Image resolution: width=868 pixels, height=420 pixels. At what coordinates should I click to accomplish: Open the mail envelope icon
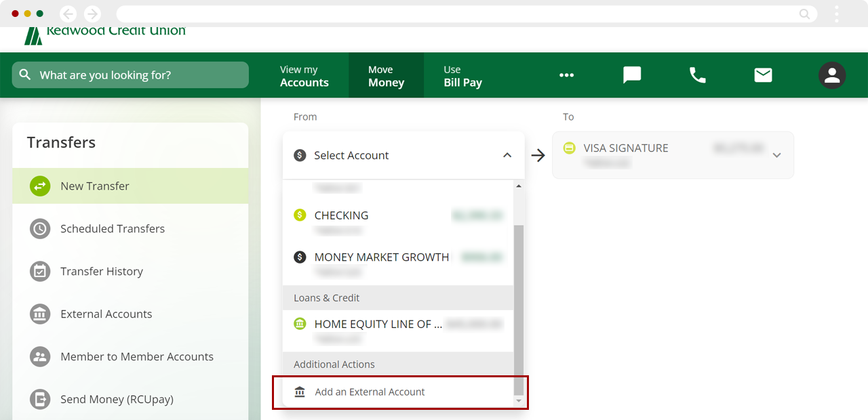(763, 75)
